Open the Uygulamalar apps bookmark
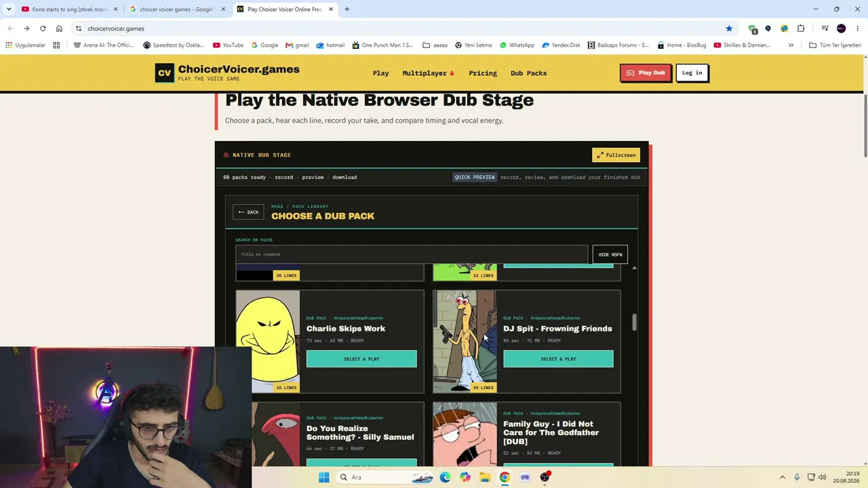Image resolution: width=868 pixels, height=488 pixels. [x=26, y=45]
